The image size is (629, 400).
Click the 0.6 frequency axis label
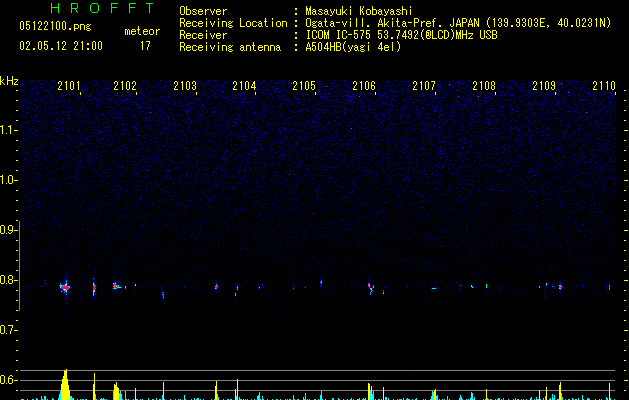tap(9, 380)
